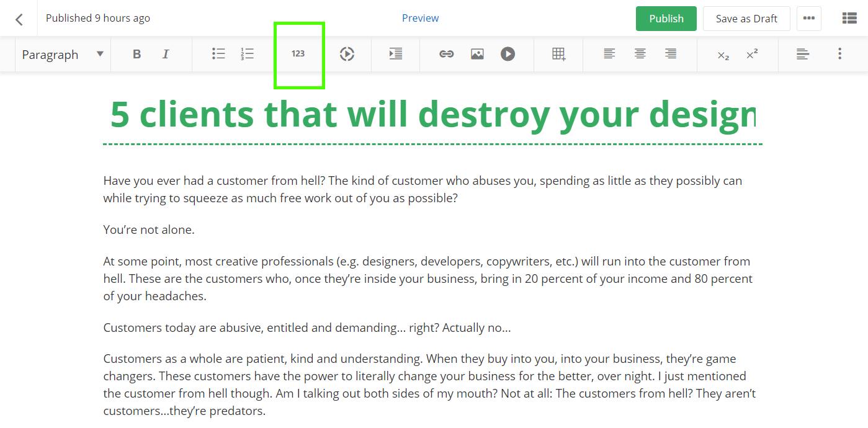This screenshot has width=868, height=428.
Task: Increase paragraph indent
Action: coord(396,55)
